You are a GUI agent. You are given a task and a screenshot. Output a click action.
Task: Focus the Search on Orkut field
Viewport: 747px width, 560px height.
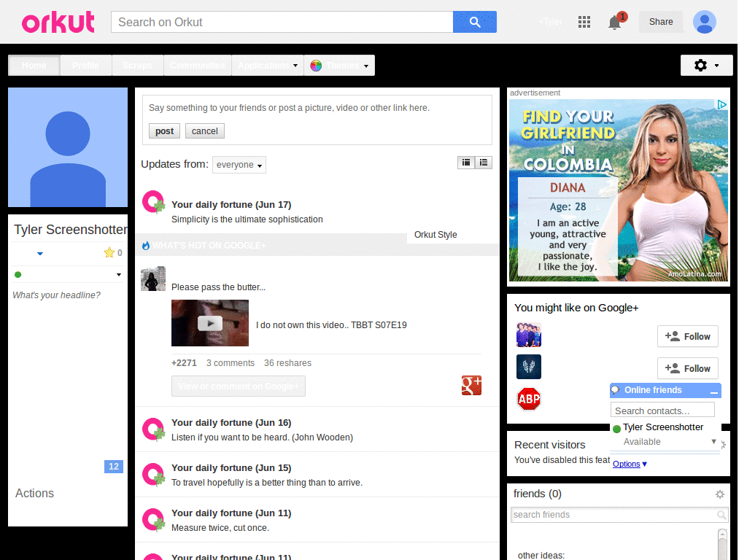(x=282, y=22)
